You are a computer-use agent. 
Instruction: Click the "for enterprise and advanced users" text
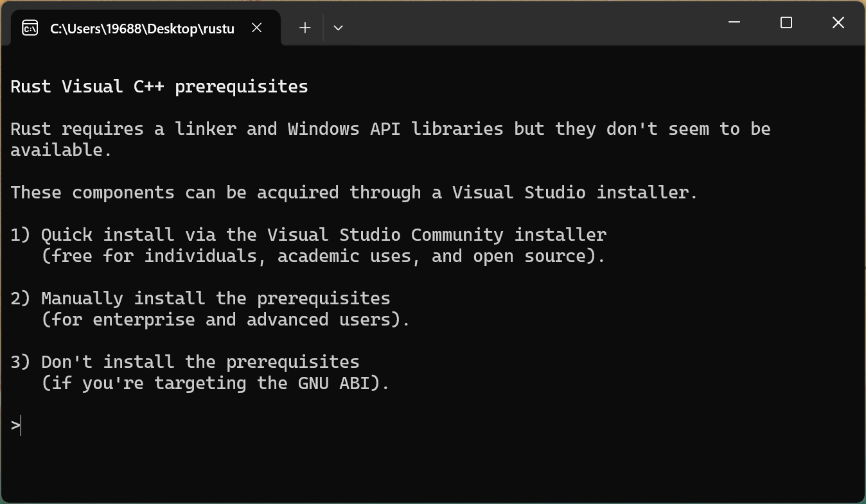click(x=225, y=320)
